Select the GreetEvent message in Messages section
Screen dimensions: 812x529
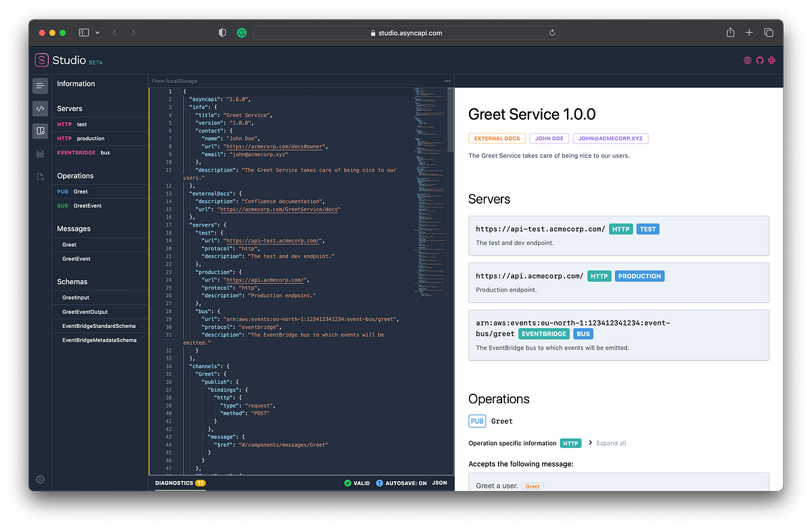(76, 258)
